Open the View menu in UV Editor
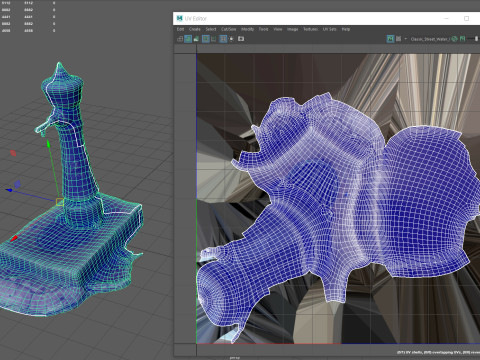480x360 pixels. [x=278, y=29]
